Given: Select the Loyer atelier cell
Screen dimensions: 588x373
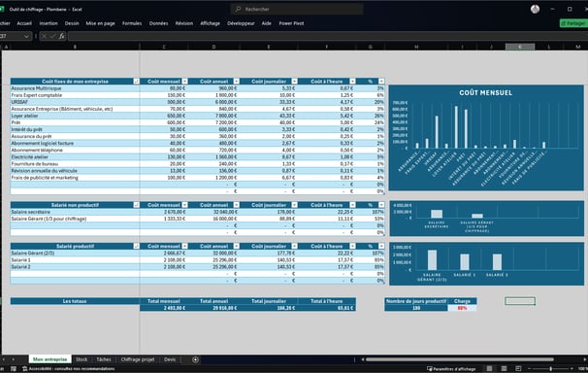Looking at the screenshot, I should [75, 116].
